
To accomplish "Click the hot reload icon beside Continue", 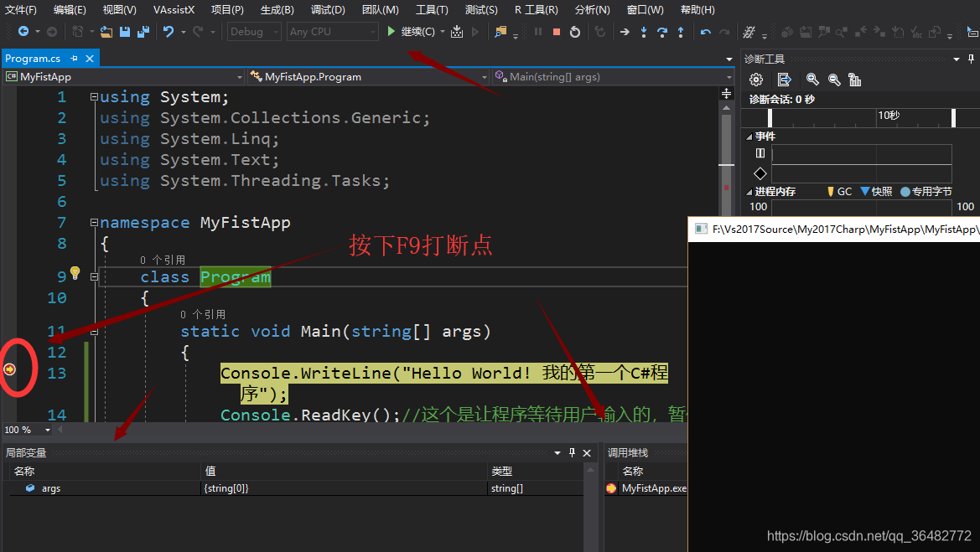I will pyautogui.click(x=457, y=31).
